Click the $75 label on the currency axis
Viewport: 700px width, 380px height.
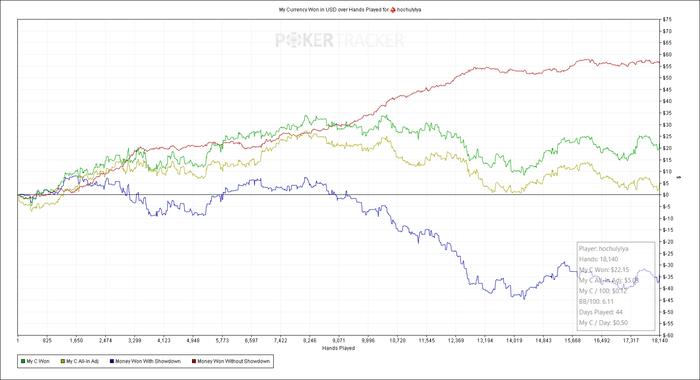pyautogui.click(x=667, y=20)
